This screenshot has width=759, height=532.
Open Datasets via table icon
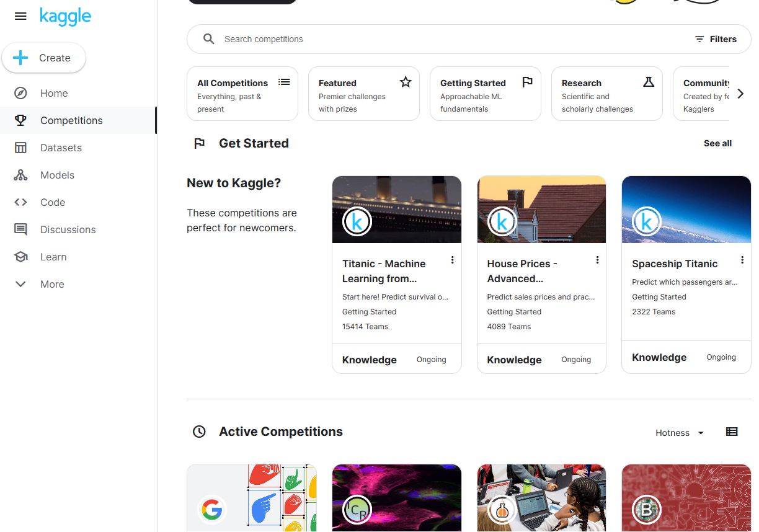point(20,148)
